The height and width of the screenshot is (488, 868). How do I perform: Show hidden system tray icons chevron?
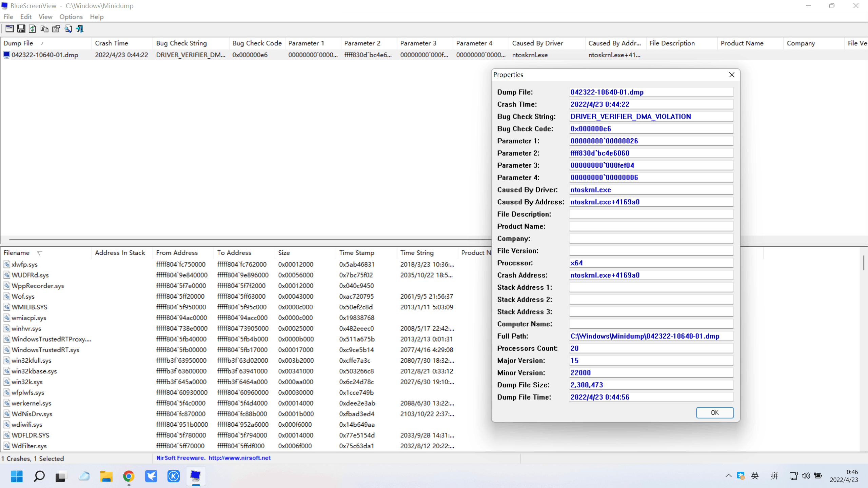[x=728, y=476]
